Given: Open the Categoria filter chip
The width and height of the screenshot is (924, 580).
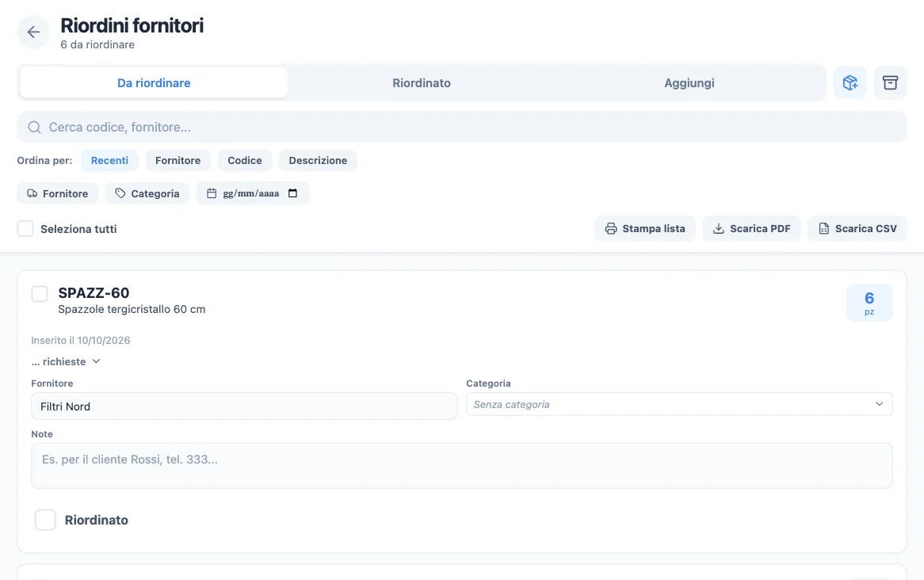Looking at the screenshot, I should [x=147, y=193].
